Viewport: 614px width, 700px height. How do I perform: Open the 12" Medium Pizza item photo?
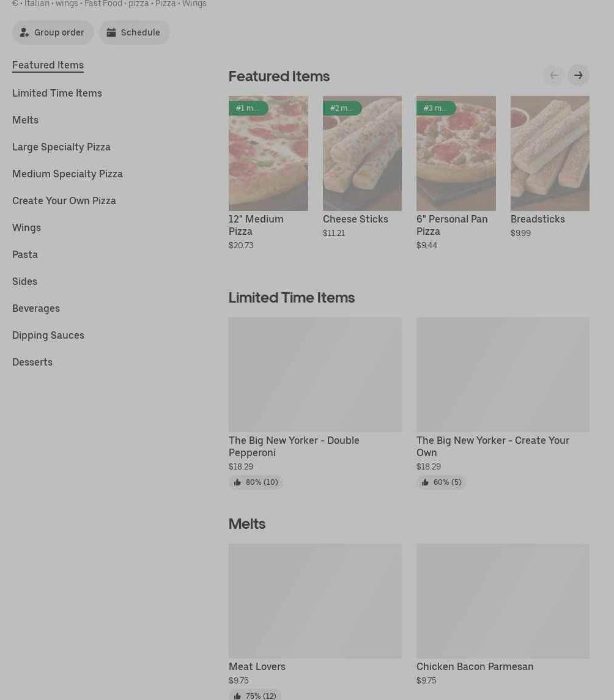pos(268,159)
